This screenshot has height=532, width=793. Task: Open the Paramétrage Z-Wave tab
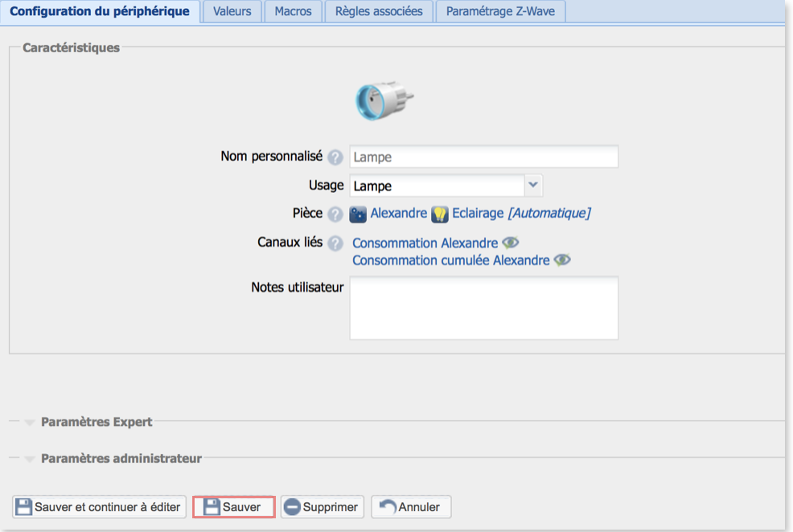pos(500,12)
